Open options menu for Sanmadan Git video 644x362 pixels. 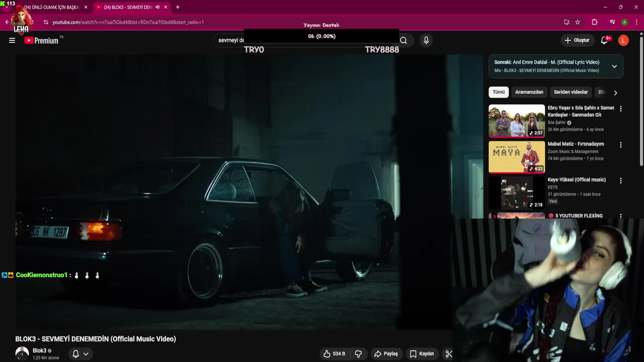coord(621,109)
